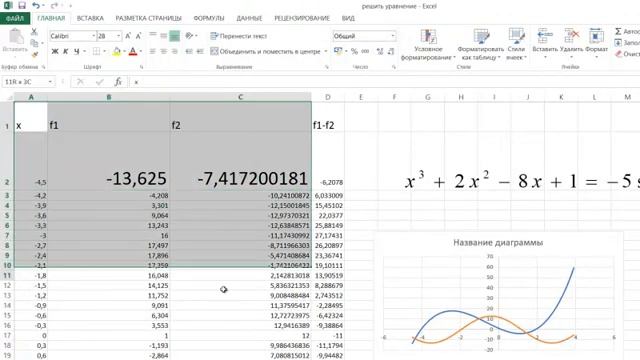
Task: Switch to the ВСТАВКА tab
Action: pos(90,18)
